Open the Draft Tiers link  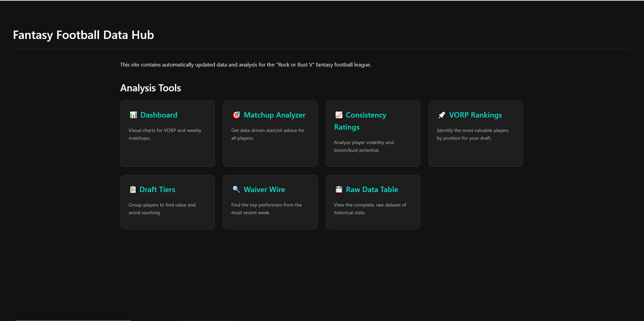pyautogui.click(x=157, y=189)
